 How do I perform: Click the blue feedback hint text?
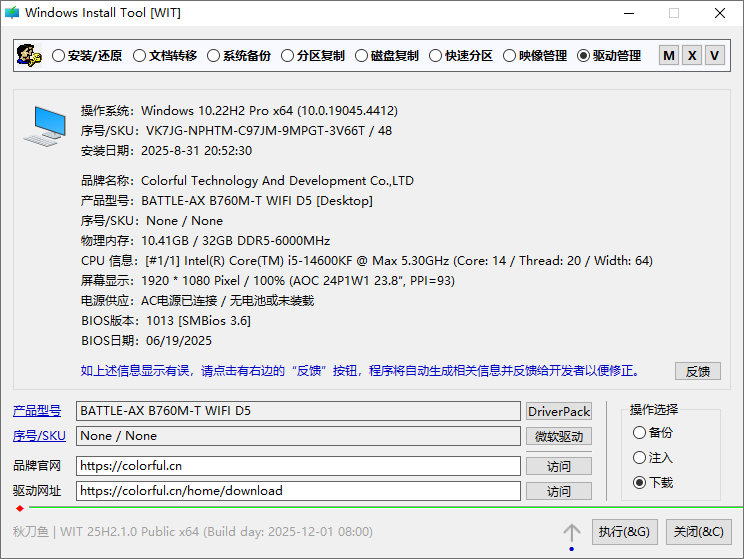click(361, 371)
